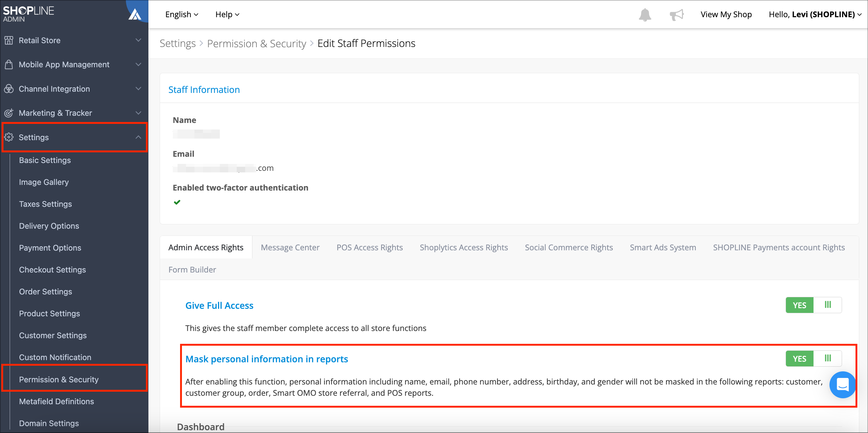The width and height of the screenshot is (868, 433).
Task: Open the live chat bubble widget
Action: click(842, 384)
